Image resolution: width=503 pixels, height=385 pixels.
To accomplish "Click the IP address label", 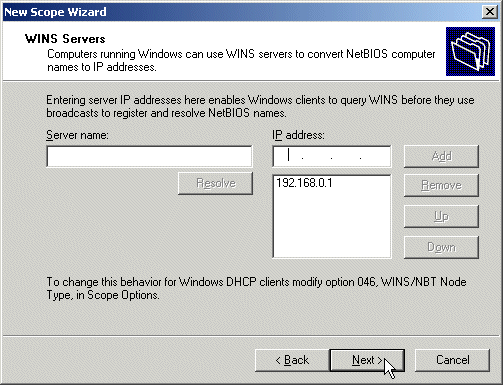I will tap(298, 135).
